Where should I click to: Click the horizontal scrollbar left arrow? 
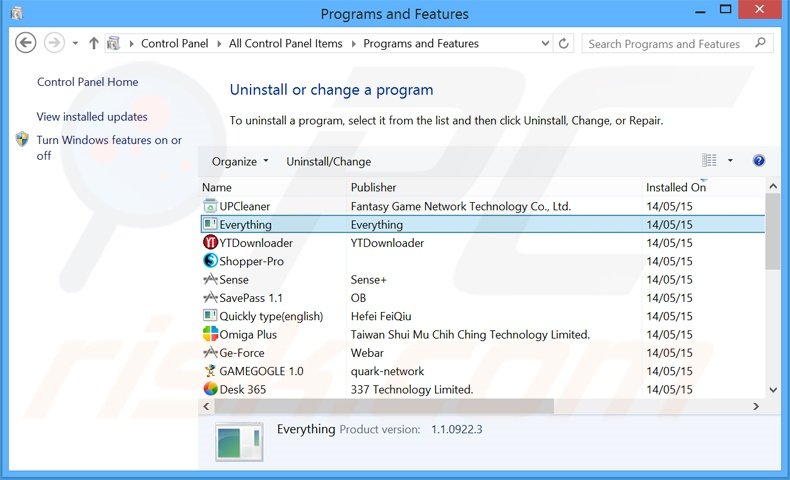coord(206,406)
